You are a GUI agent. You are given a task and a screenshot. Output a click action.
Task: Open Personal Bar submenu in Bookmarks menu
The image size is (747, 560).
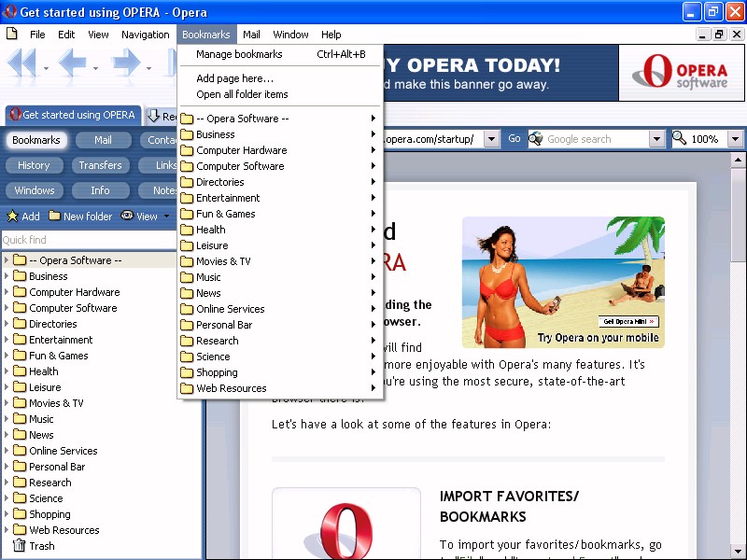[280, 325]
